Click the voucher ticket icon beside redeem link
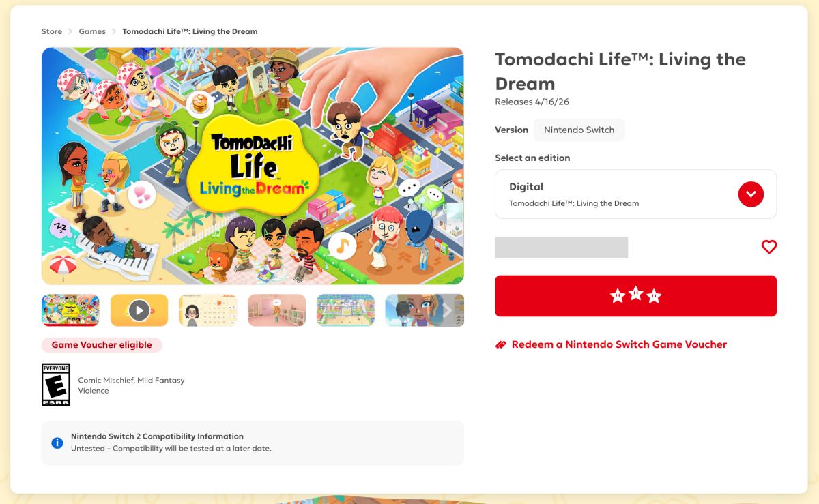Viewport: 819px width, 504px height. coord(502,344)
